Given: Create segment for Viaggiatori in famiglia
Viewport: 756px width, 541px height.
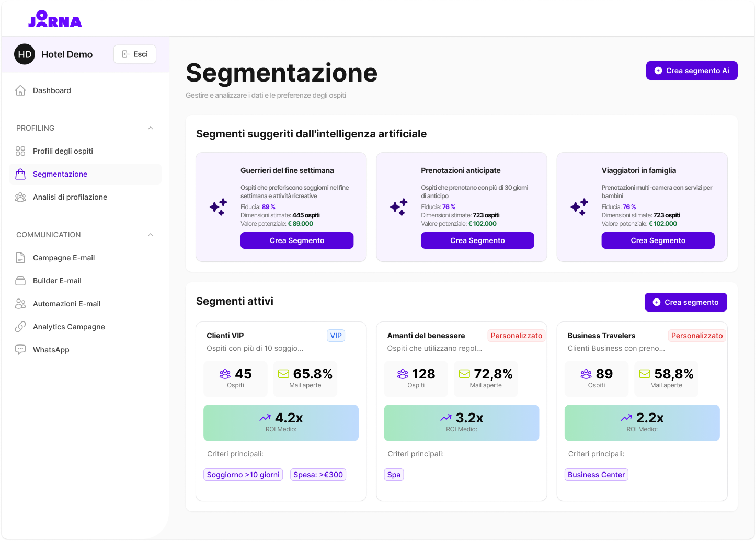Looking at the screenshot, I should pyautogui.click(x=658, y=240).
